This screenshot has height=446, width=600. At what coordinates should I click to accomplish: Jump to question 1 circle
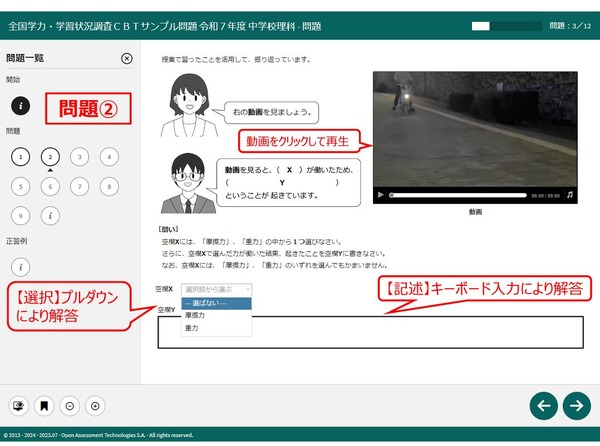coord(20,156)
